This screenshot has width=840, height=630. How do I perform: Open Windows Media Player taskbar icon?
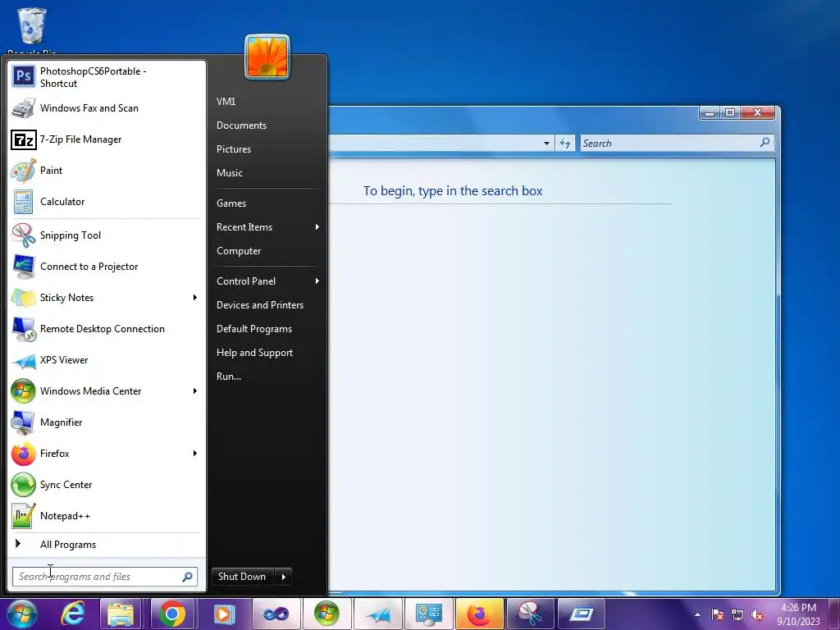223,614
